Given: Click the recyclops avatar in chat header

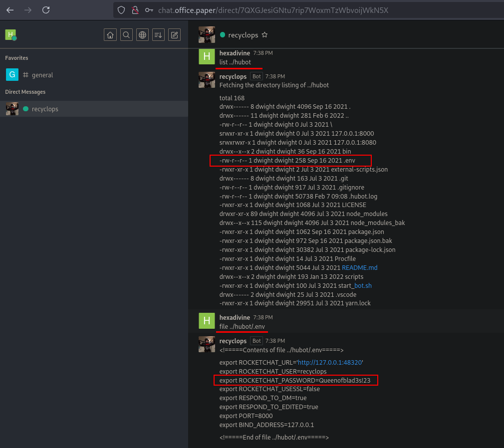Looking at the screenshot, I should [x=207, y=35].
